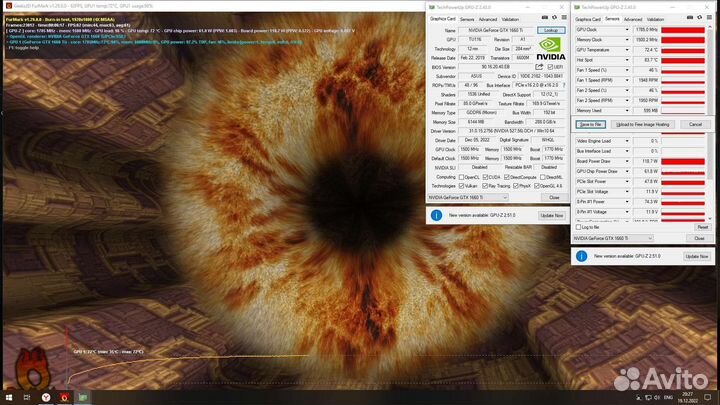Open the Windows Start menu

click(x=8, y=397)
